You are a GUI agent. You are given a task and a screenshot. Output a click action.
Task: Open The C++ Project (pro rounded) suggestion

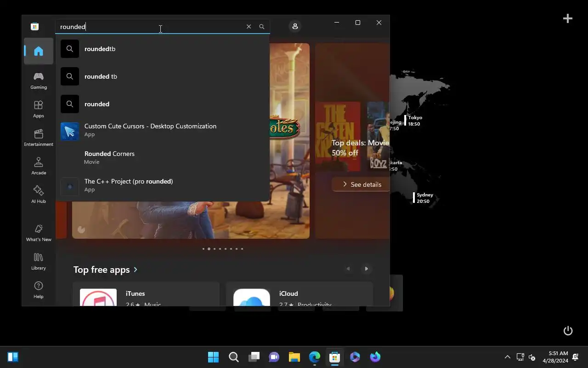[162, 185]
